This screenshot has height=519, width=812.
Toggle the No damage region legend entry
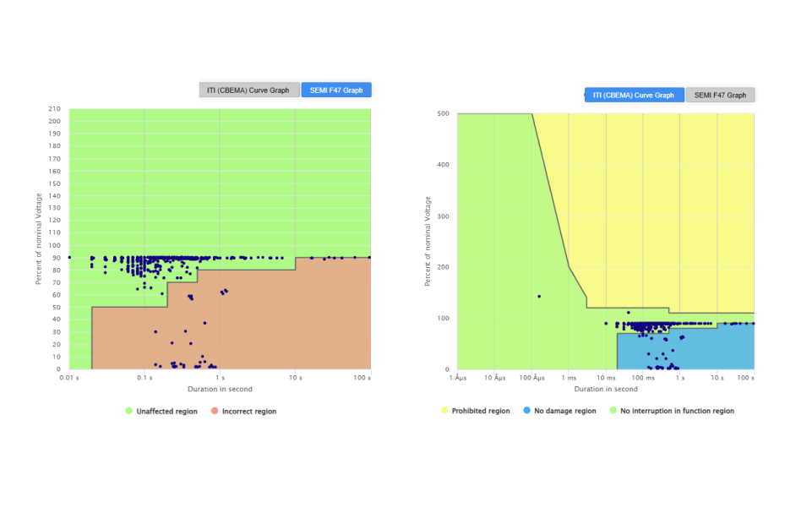click(560, 411)
